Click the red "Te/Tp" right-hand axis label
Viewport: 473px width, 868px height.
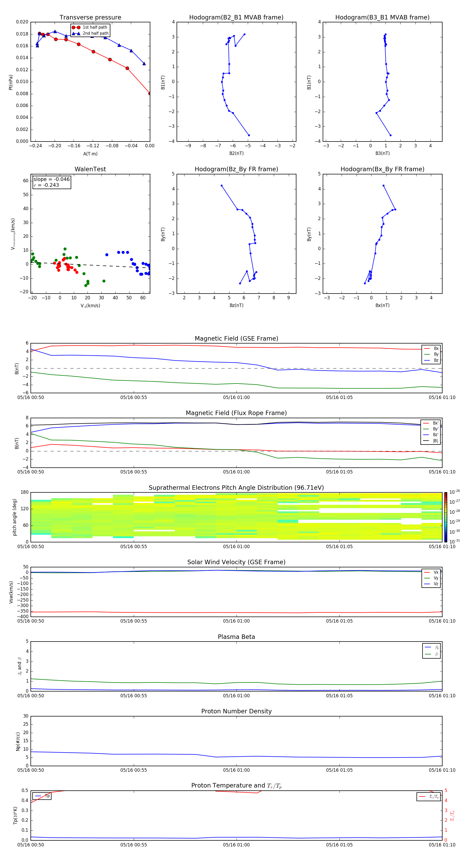pos(453,815)
